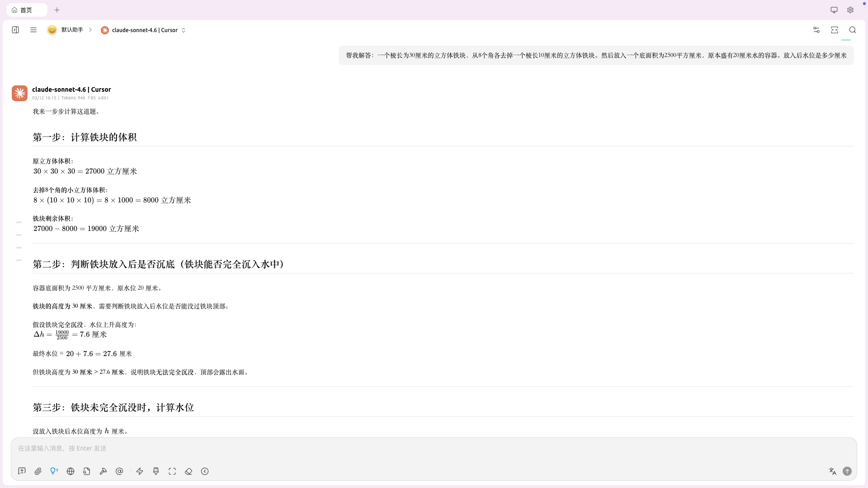Click the line 最终水位 = 20 + 7.6 = 27.6 厘米

pyautogui.click(x=82, y=354)
